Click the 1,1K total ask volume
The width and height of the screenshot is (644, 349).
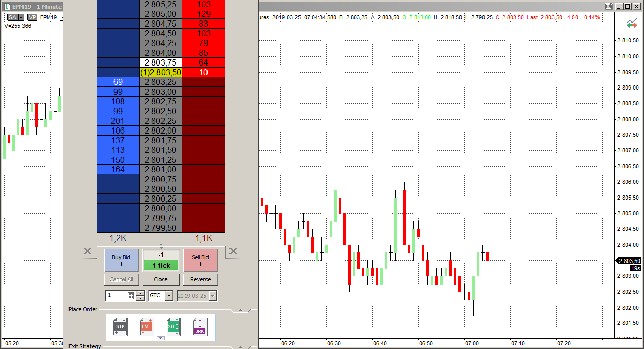pos(203,238)
